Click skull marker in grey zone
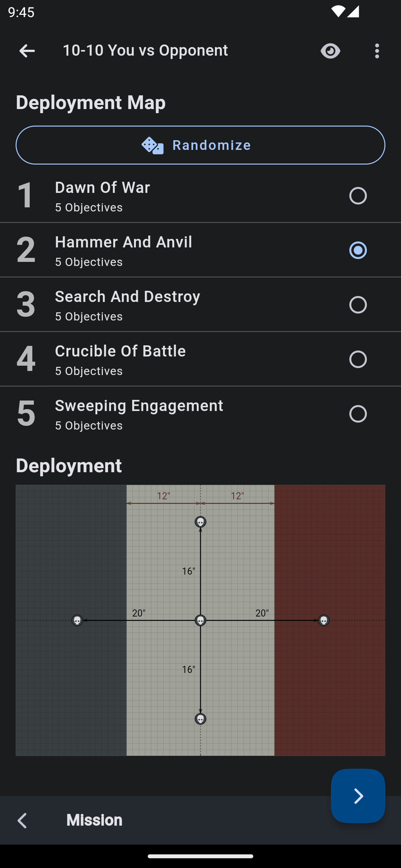401x868 pixels. pyautogui.click(x=77, y=620)
